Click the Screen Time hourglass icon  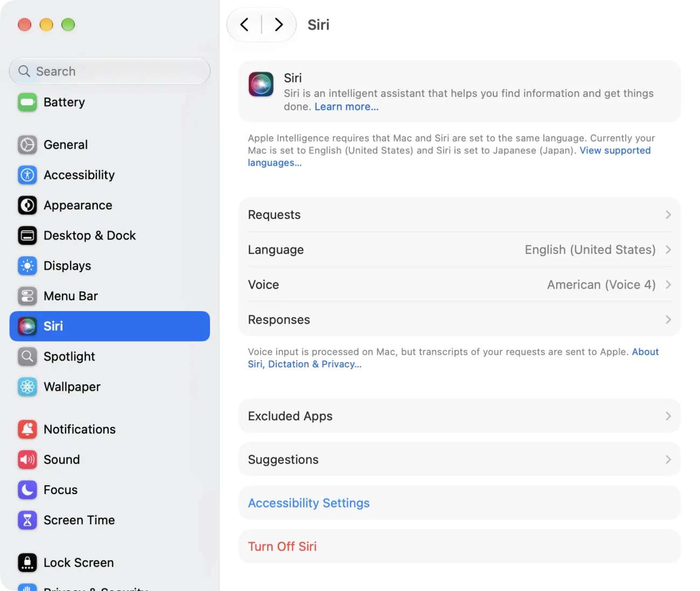27,520
